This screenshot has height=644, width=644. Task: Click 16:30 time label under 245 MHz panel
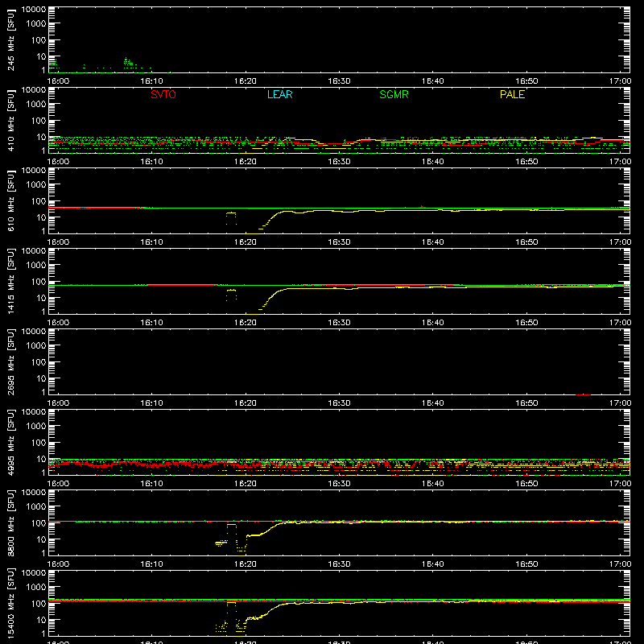pos(339,81)
